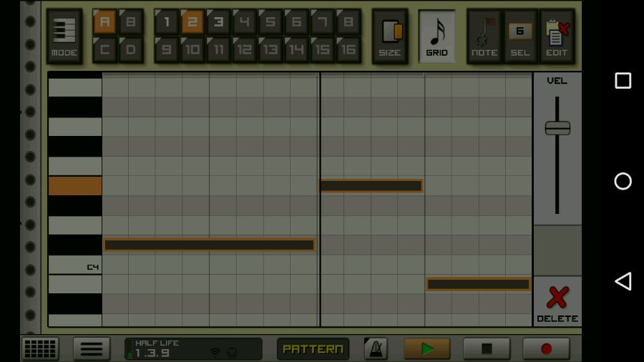Open the EDIT clipboard menu

[x=557, y=36]
